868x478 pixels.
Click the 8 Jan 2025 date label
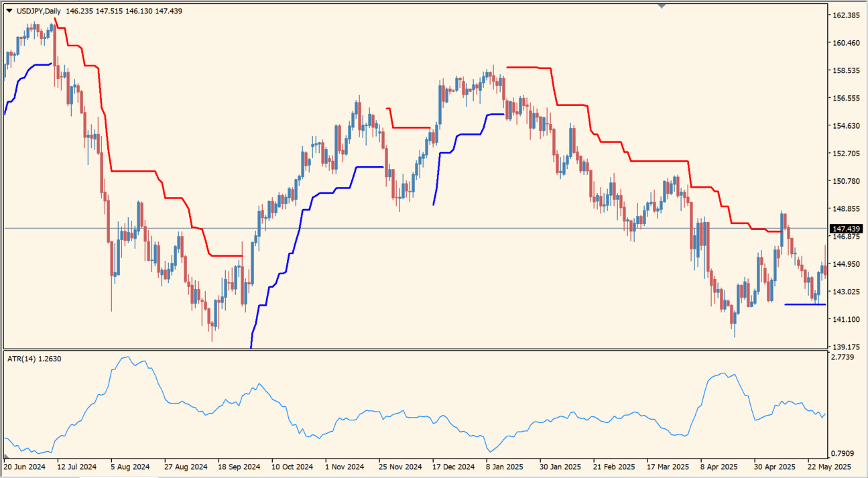505,467
